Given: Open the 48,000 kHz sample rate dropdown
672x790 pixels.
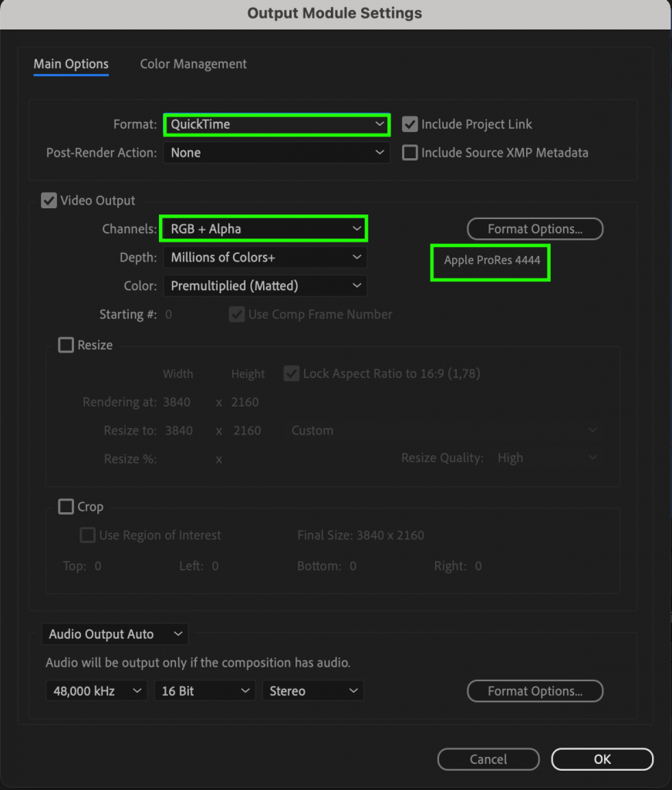Looking at the screenshot, I should [x=96, y=690].
